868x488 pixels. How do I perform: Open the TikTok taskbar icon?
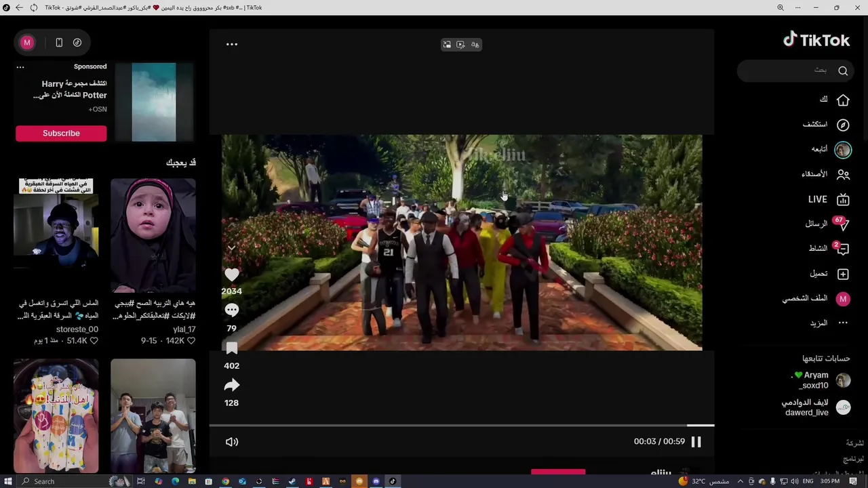[x=393, y=481]
